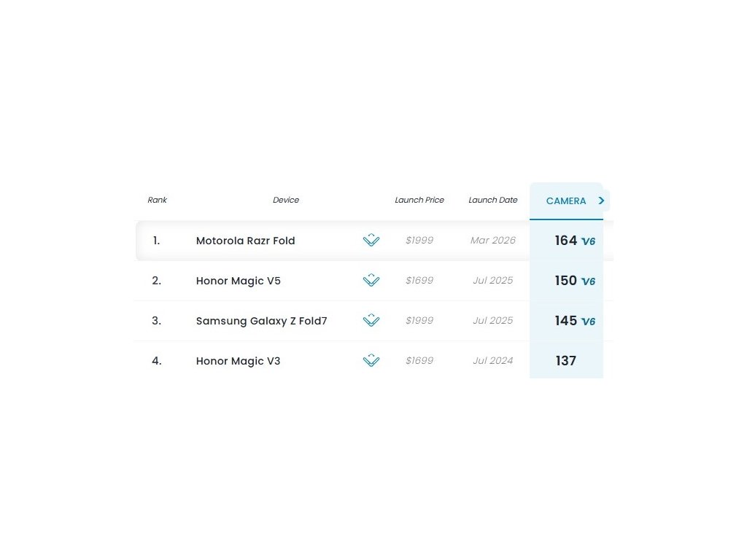Click the foldable icon beside Motorola Razr Fold
This screenshot has height=560, width=747.
[x=371, y=240]
